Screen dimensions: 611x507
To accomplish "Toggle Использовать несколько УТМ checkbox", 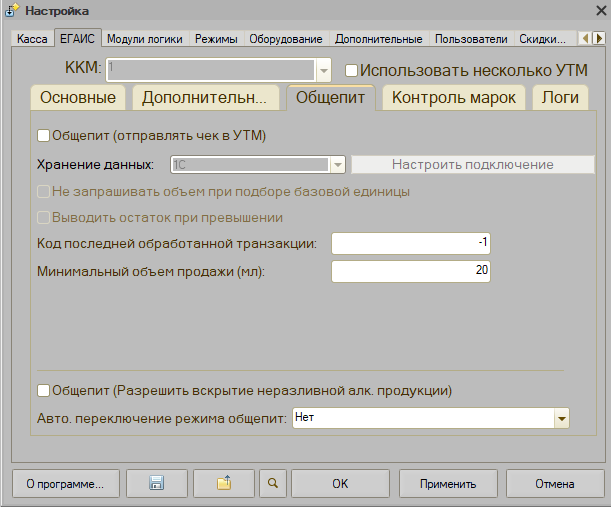I will click(x=351, y=71).
